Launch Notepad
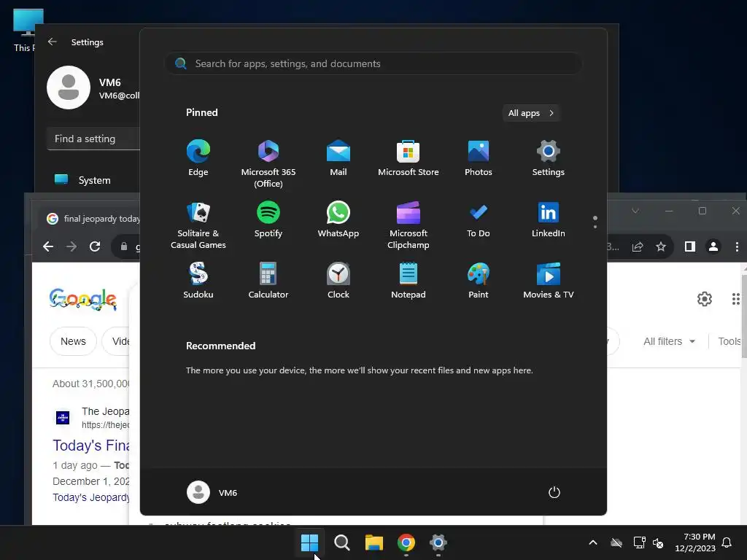747x560 pixels. pyautogui.click(x=409, y=281)
